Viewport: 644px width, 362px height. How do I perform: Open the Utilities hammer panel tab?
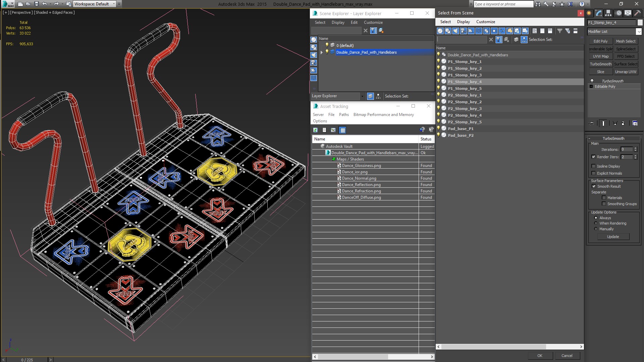click(637, 13)
